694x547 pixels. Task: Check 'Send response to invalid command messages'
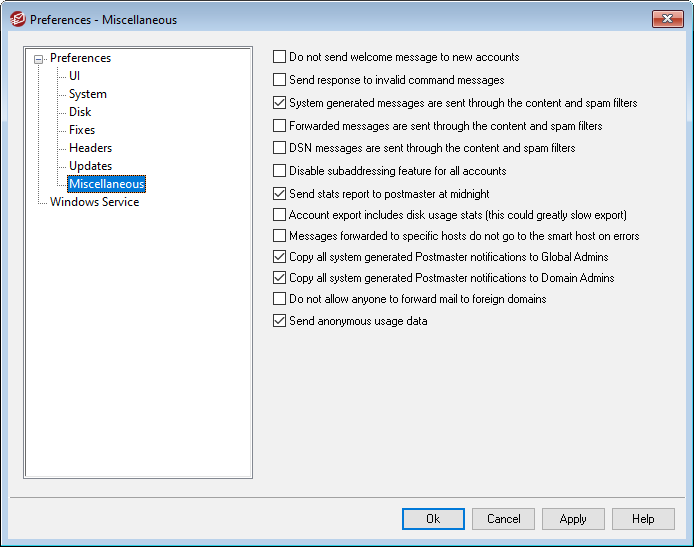tap(280, 80)
